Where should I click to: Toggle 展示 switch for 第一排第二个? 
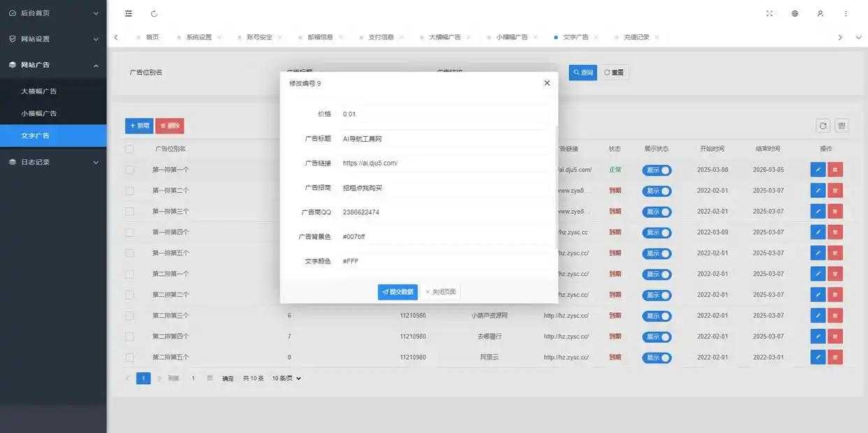[x=657, y=191]
